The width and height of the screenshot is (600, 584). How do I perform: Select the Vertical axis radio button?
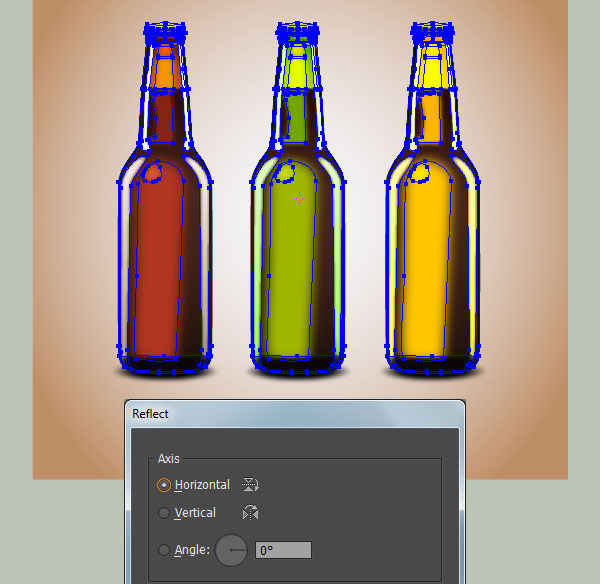(164, 513)
